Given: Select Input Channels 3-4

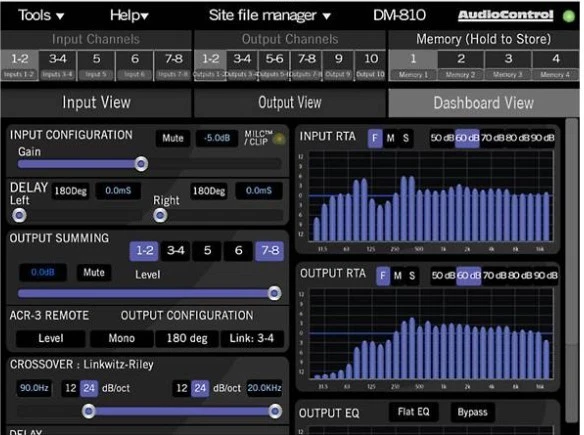Looking at the screenshot, I should coord(58,65).
